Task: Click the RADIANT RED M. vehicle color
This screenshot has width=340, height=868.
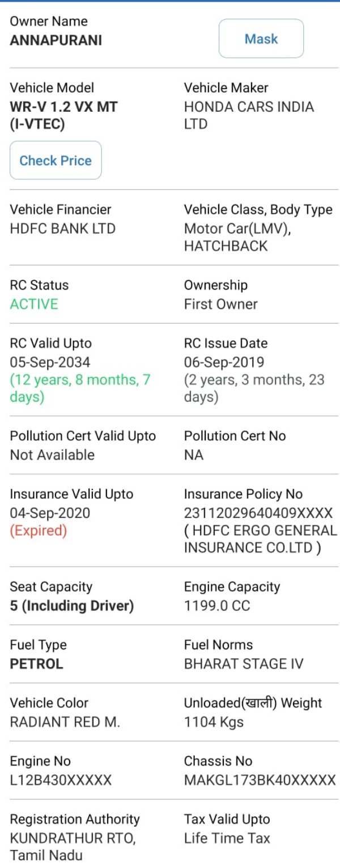Action: pos(65,722)
